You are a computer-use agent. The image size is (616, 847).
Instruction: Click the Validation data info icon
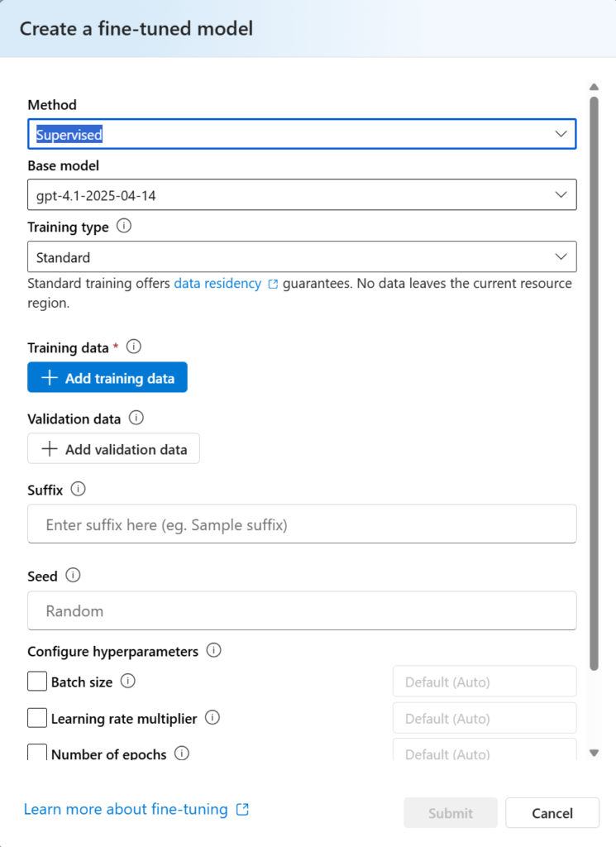click(136, 418)
